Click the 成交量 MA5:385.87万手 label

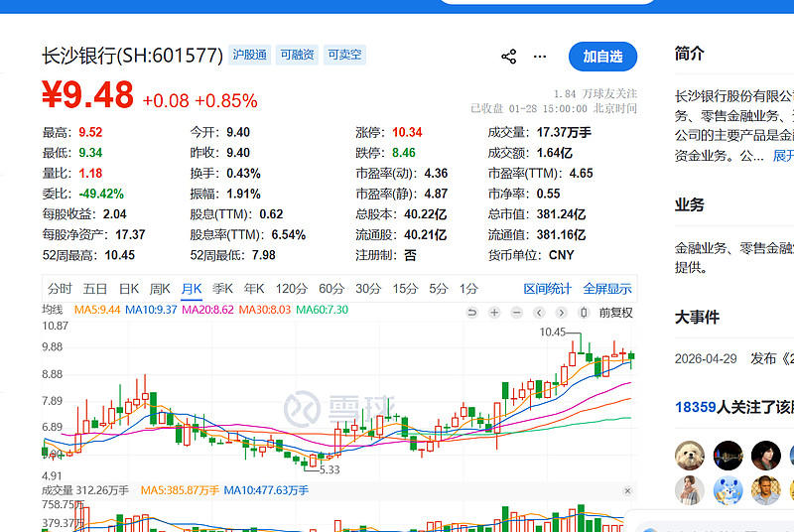point(180,490)
